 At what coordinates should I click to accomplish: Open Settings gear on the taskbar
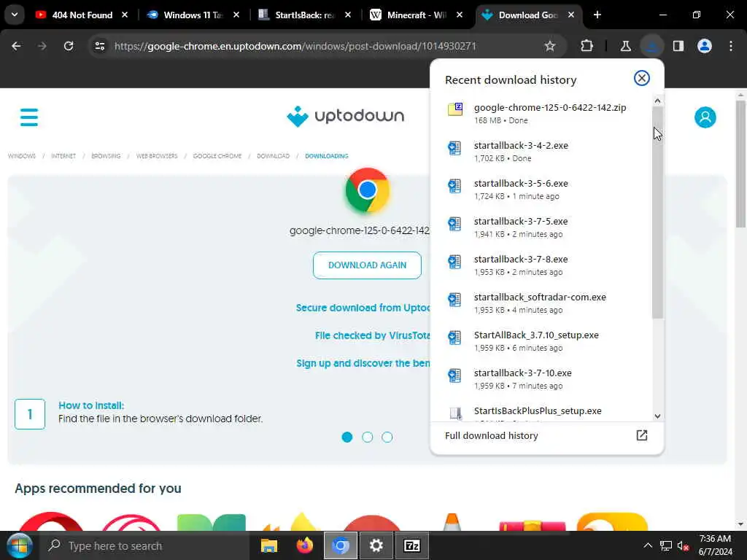coord(376,545)
